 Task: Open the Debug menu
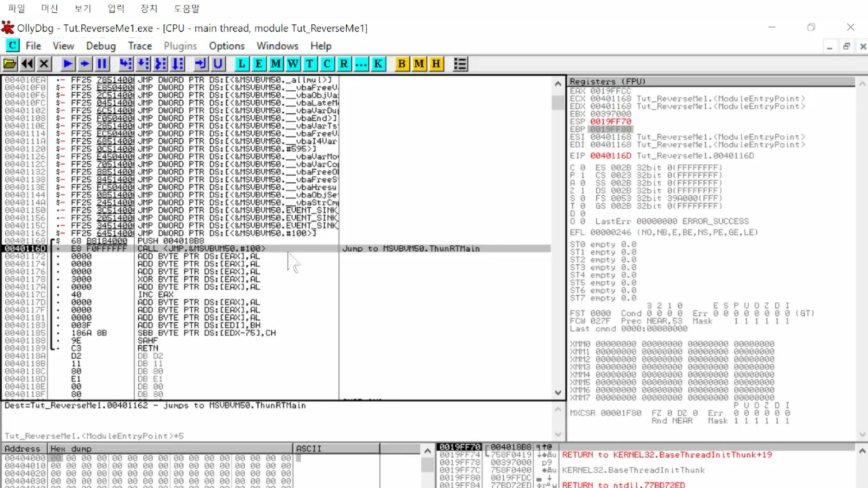pyautogui.click(x=101, y=46)
